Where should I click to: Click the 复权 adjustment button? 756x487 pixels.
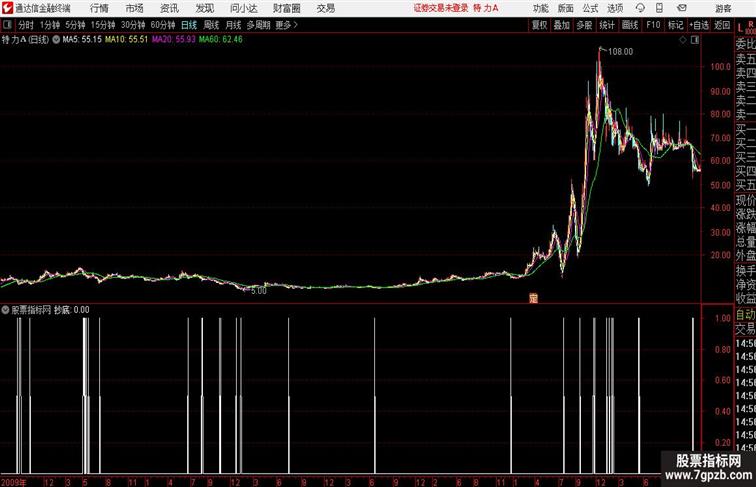point(539,25)
